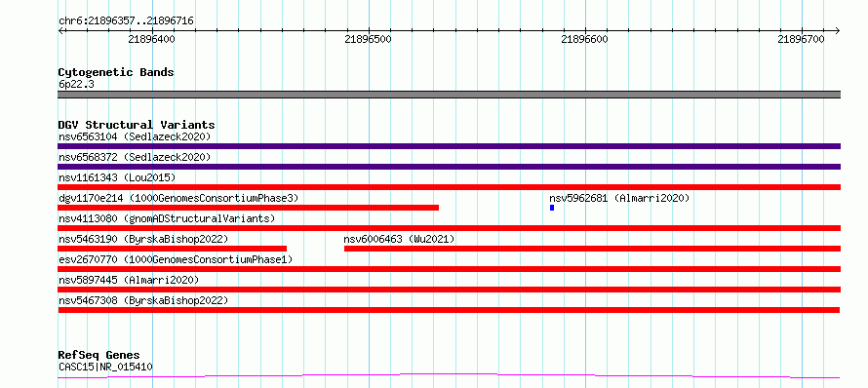This screenshot has width=868, height=388.
Task: Click the nsv5962681 (Almarri2020) label
Action: [x=619, y=198]
